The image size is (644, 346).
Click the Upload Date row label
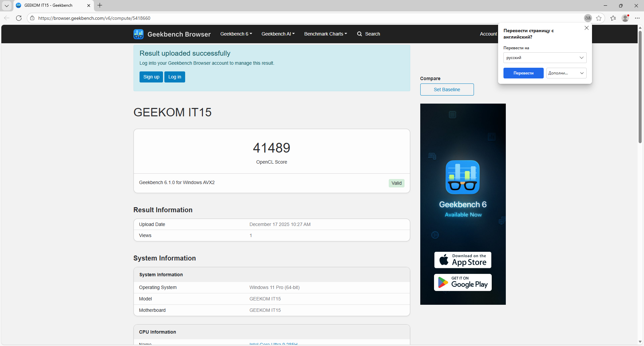click(x=152, y=224)
